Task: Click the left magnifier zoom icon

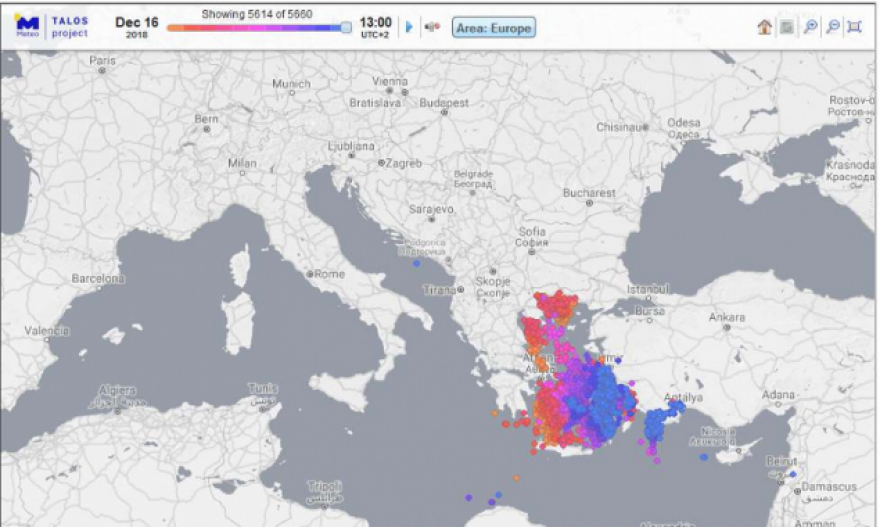Action: click(x=811, y=27)
